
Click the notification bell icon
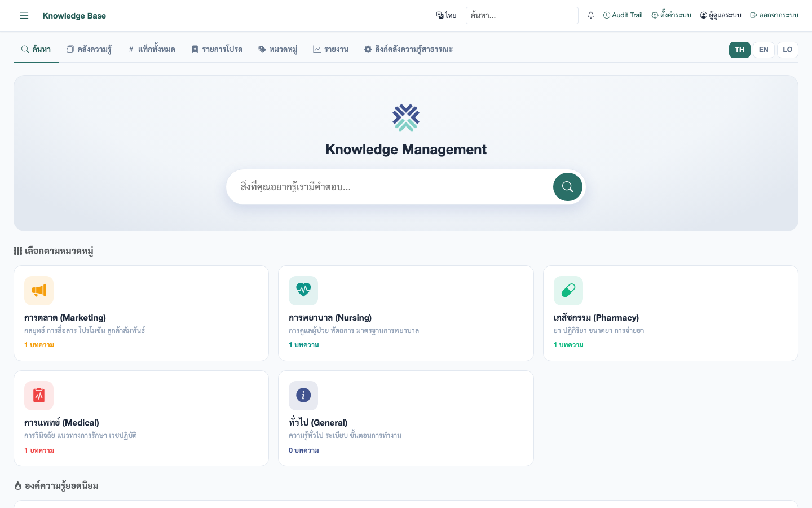click(591, 15)
